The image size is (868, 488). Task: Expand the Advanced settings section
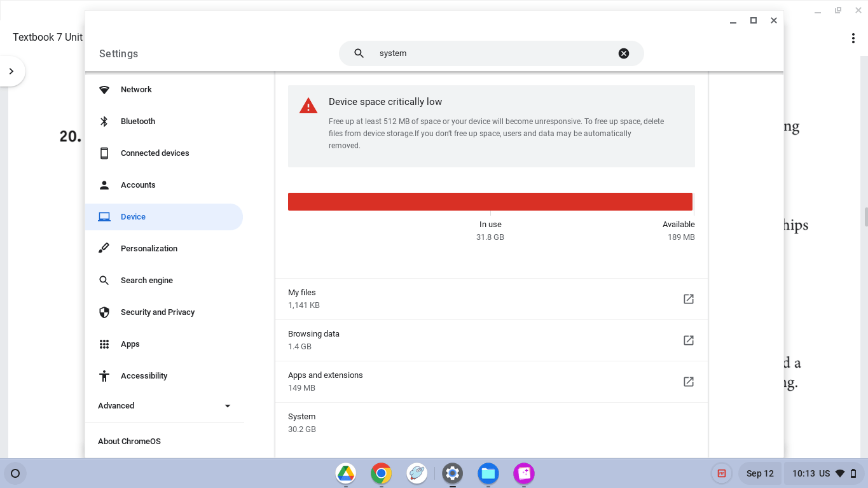tap(227, 405)
